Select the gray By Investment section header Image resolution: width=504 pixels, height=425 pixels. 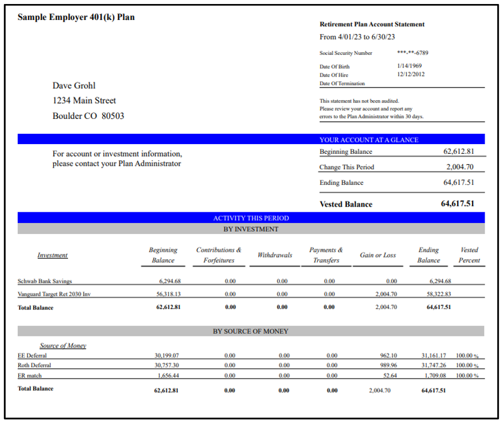251,229
